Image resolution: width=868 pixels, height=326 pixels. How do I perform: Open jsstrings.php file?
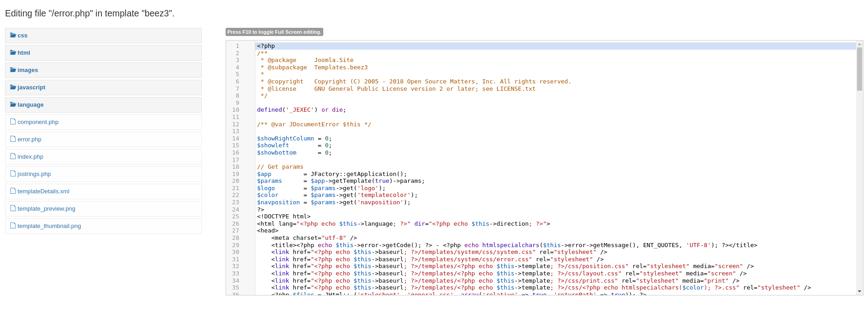(x=103, y=174)
